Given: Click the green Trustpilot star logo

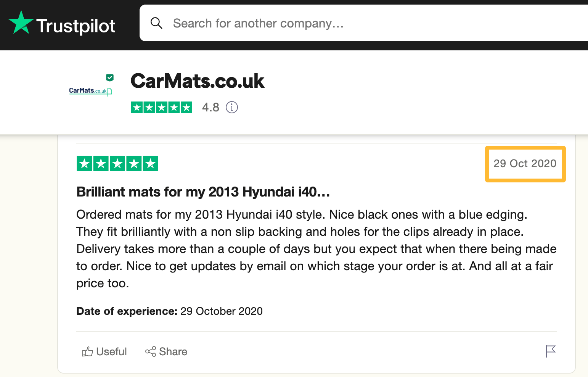Looking at the screenshot, I should tap(21, 23).
